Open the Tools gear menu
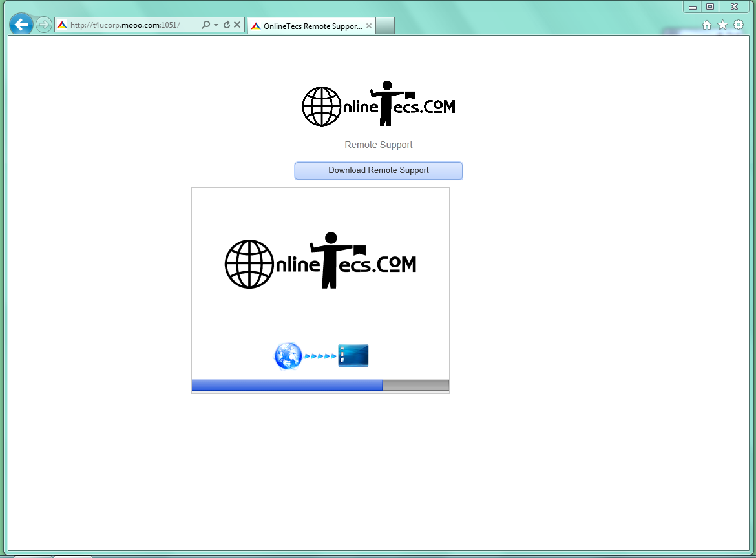Screen dimensions: 756x558 tap(739, 25)
